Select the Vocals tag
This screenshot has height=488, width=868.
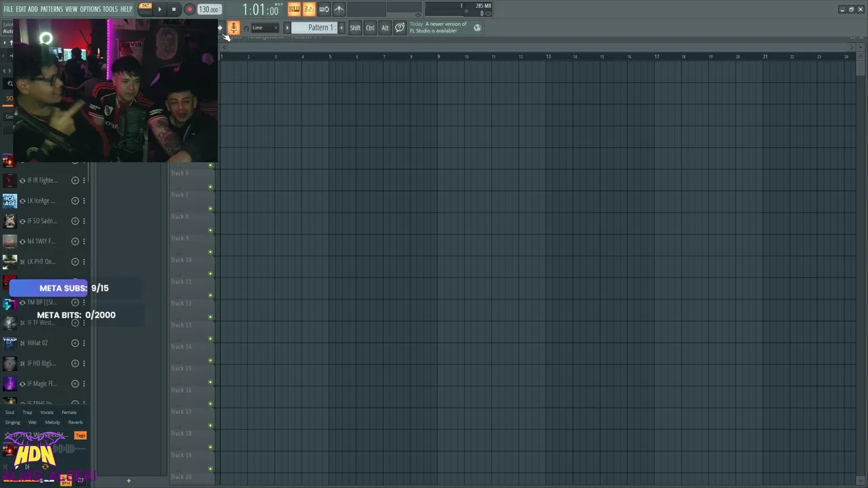[x=47, y=412]
